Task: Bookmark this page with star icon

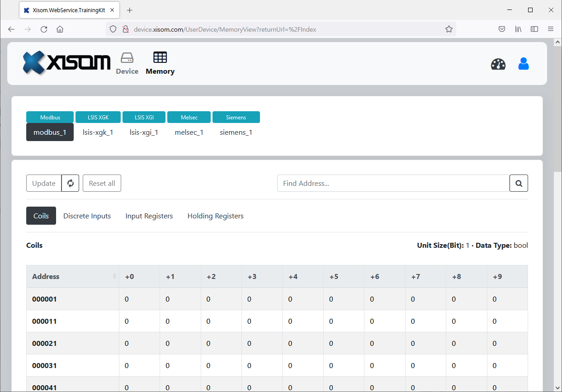Action: 449,29
